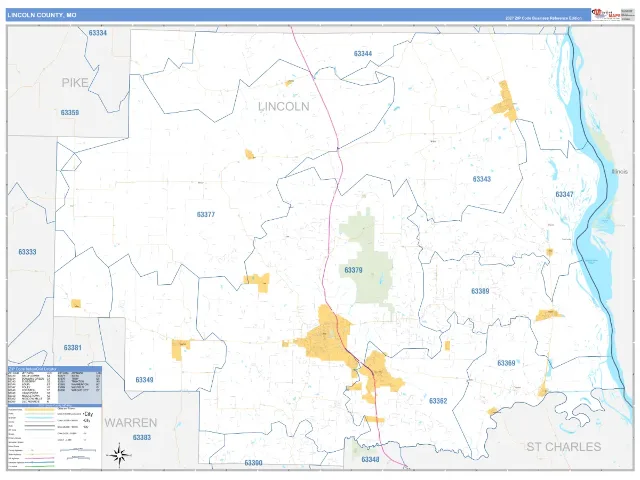Click the ZIP code label 63344
This screenshot has height=480, width=640.
coord(363,53)
